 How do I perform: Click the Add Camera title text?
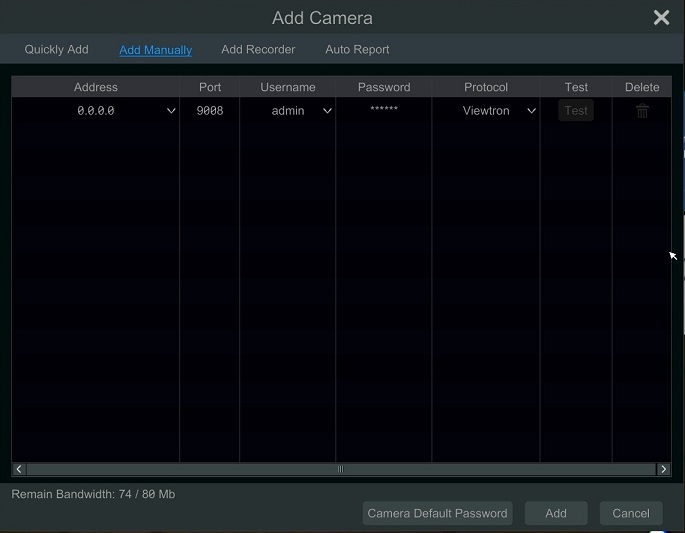322,18
